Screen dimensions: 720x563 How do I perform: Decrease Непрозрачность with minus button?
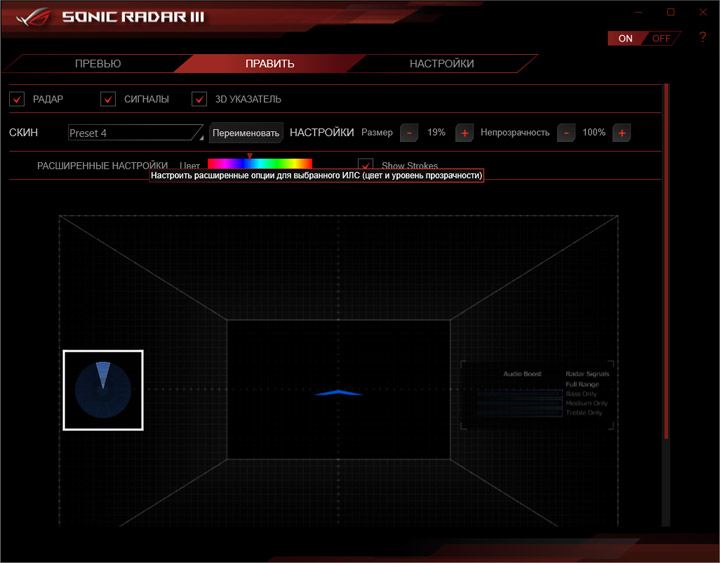click(x=566, y=133)
